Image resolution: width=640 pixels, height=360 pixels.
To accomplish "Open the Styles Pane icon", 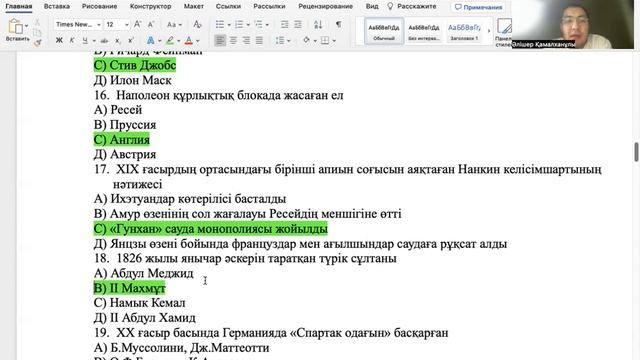I will point(504,27).
